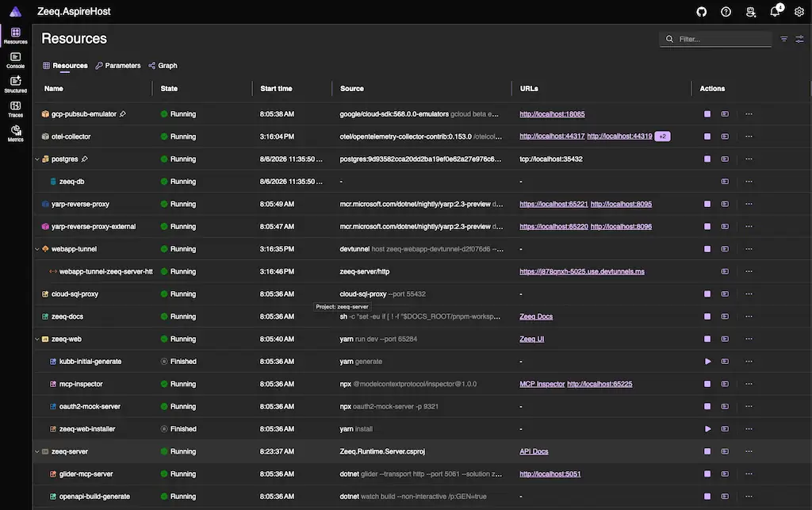Screen dimensions: 812x510
Task: Open more actions for zeeq-docs row
Action: click(749, 316)
